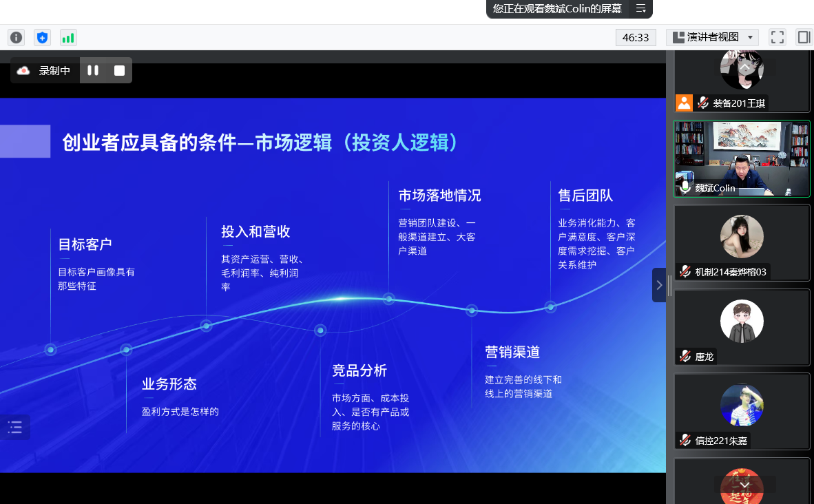
Task: Click the cloud recording icon
Action: 23,70
